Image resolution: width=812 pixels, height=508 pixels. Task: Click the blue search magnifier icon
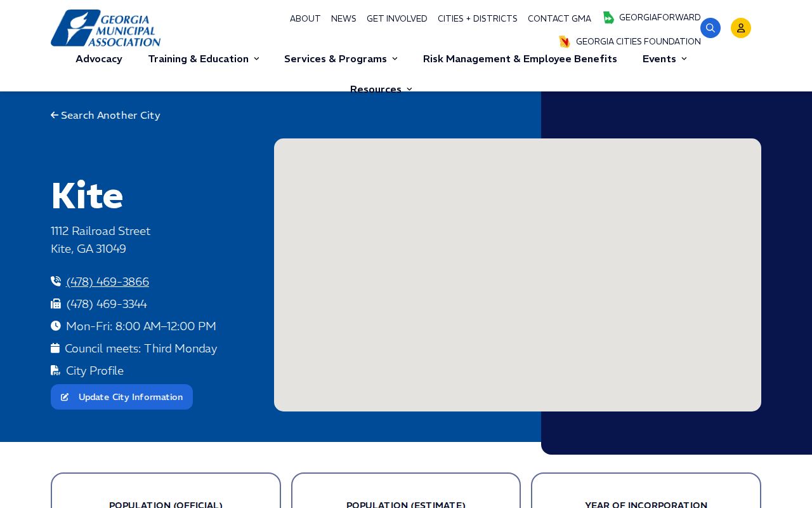(x=710, y=28)
